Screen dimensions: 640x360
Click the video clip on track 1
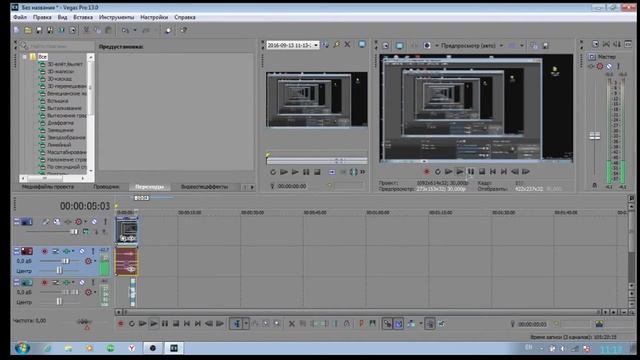[127, 231]
